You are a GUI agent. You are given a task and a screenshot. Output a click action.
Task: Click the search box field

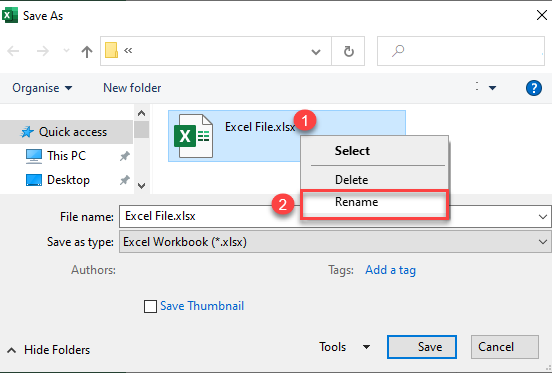tap(460, 51)
